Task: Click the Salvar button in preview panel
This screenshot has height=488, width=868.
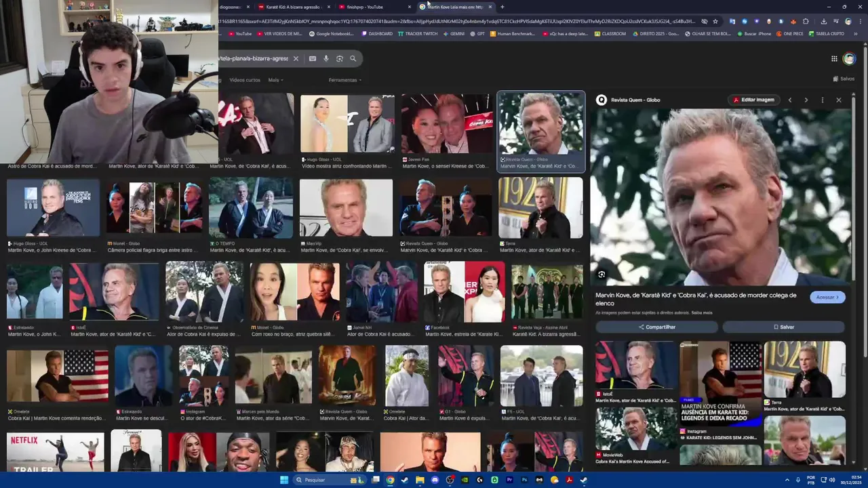Action: 784,327
